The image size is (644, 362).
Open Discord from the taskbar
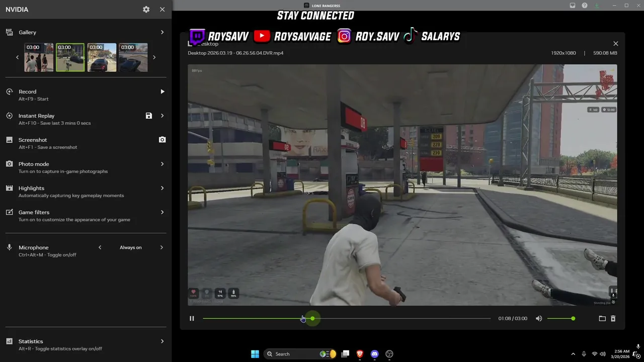click(374, 354)
